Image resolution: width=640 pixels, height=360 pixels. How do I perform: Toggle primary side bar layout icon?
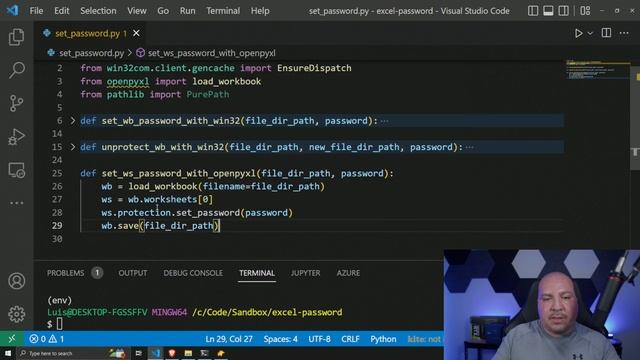(x=533, y=11)
